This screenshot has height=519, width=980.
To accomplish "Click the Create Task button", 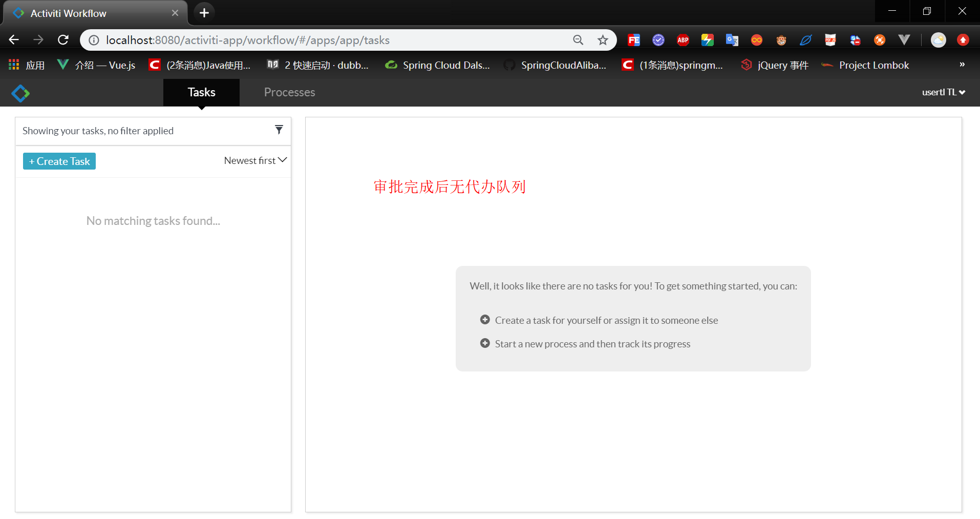I will pos(59,161).
